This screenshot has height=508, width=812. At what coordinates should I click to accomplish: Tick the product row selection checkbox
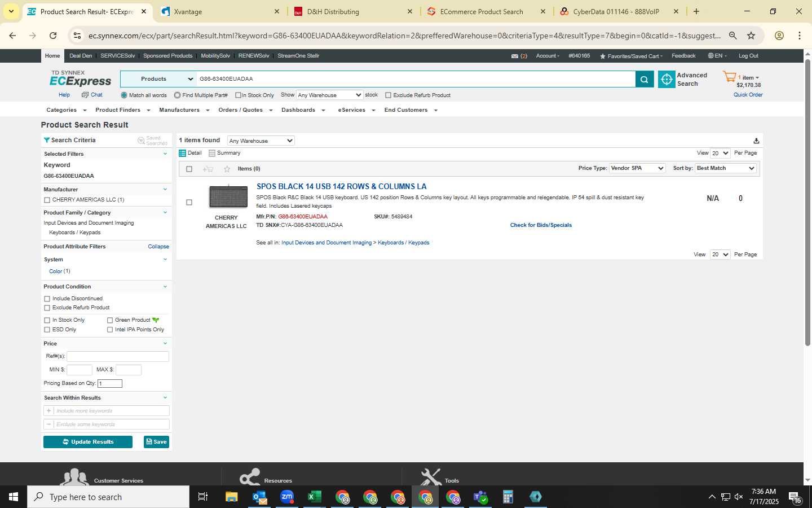(x=189, y=202)
